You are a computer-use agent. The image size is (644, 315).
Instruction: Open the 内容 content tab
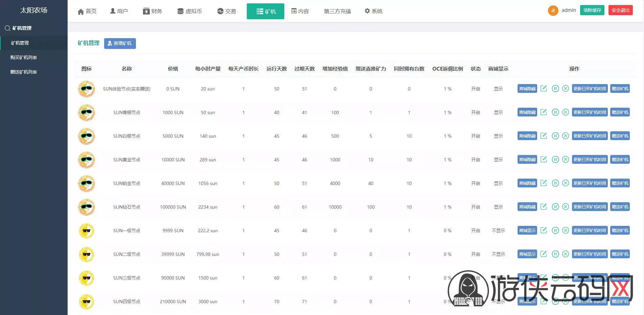tap(300, 11)
